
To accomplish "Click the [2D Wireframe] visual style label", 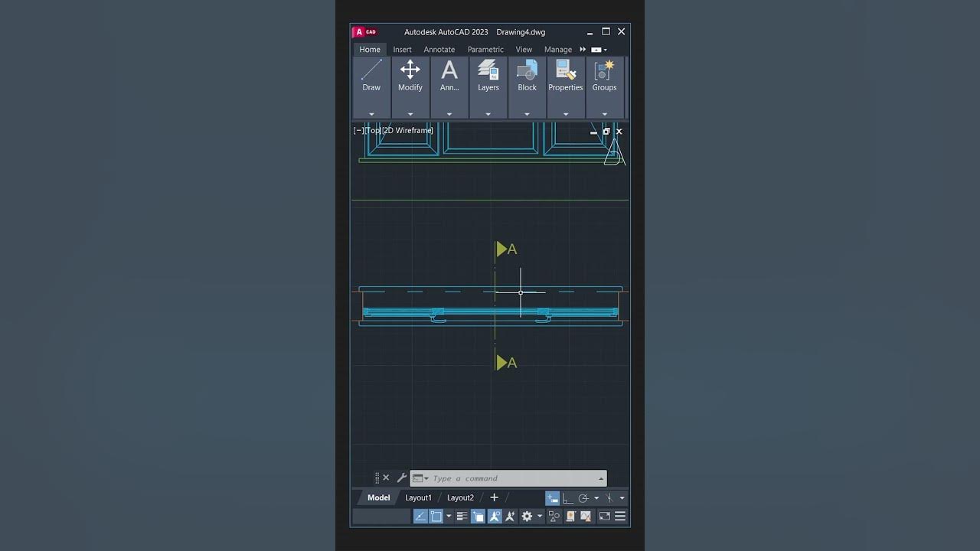I will [x=408, y=130].
